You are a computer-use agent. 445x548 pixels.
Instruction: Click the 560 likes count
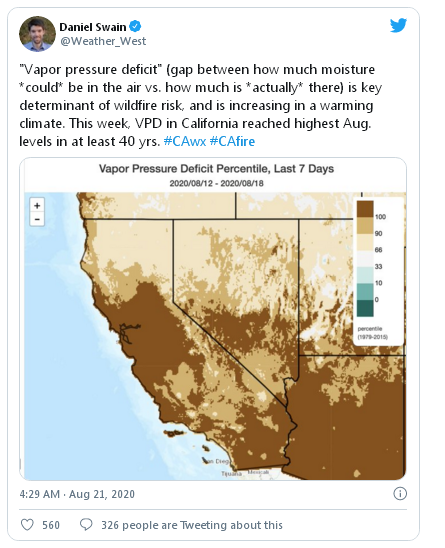51,525
